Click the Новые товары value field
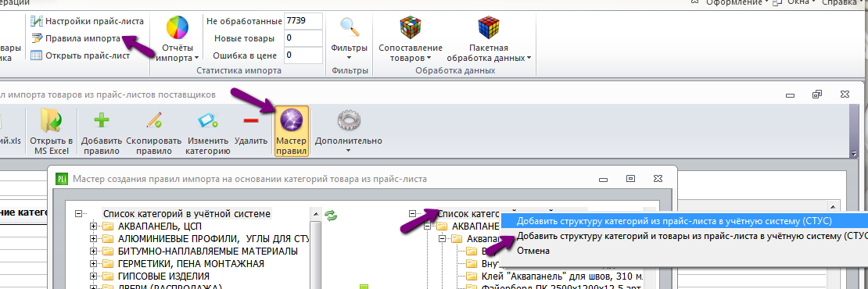 click(303, 38)
